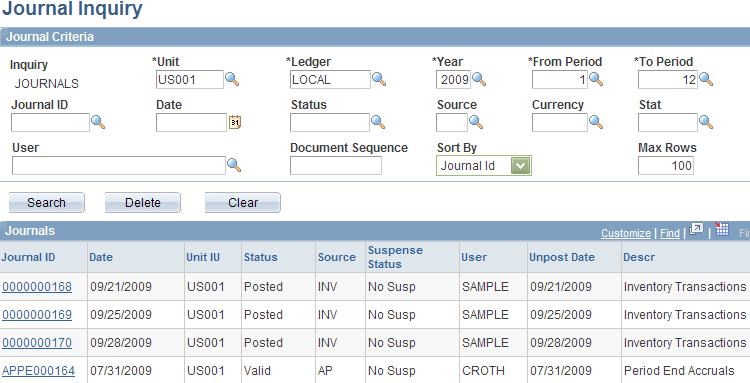Click the Search button
Screen dimensions: 750x383
click(x=46, y=203)
